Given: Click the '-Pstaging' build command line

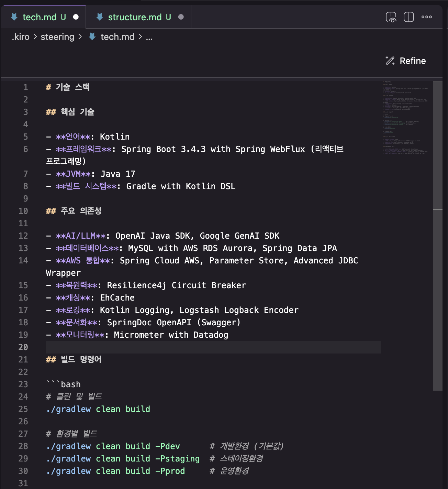Looking at the screenshot, I should pos(123,458).
